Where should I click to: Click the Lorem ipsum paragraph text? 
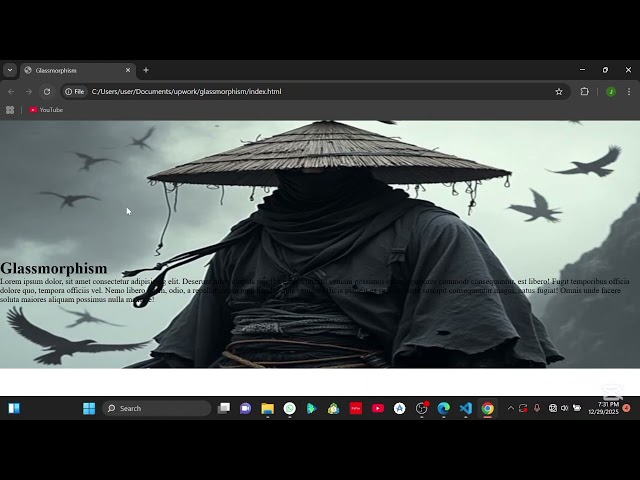pos(314,290)
